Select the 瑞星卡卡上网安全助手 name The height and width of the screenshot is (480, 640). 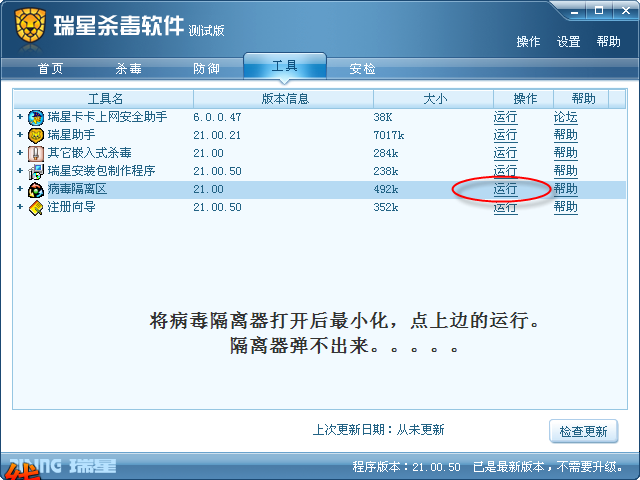(107, 117)
